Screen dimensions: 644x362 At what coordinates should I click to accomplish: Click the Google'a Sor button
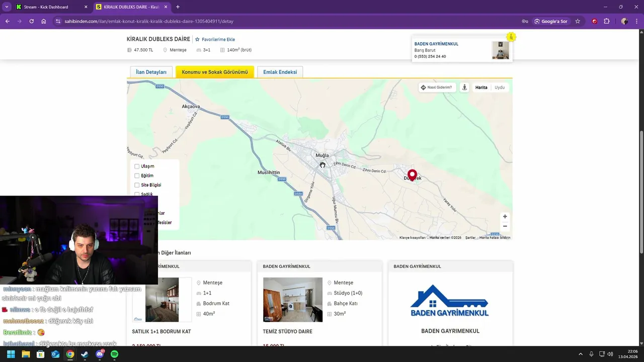(551, 21)
